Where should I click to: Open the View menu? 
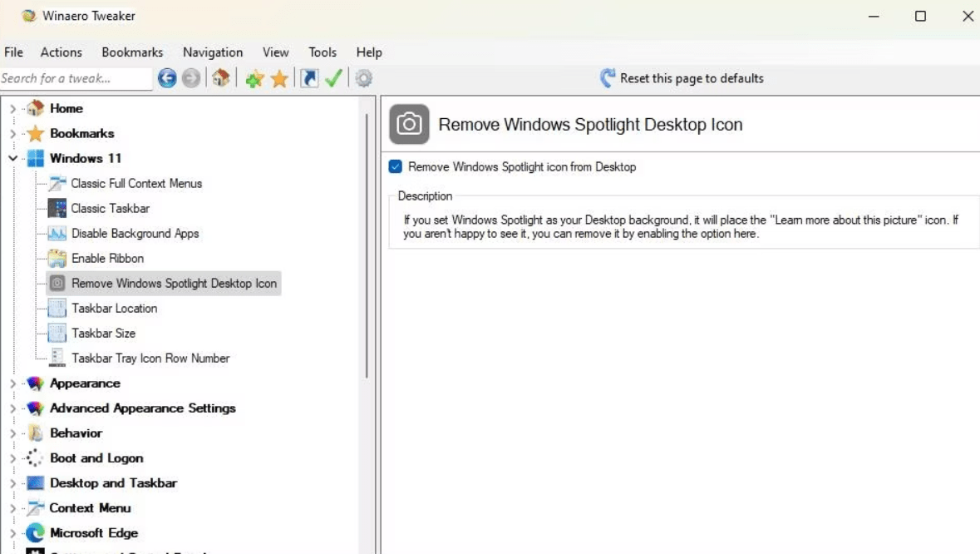(276, 52)
